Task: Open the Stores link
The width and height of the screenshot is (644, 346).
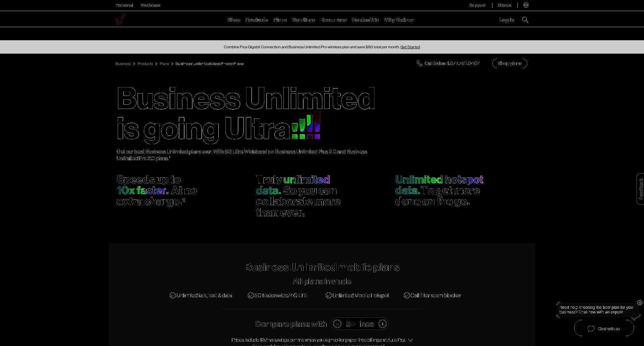Action: tap(504, 5)
